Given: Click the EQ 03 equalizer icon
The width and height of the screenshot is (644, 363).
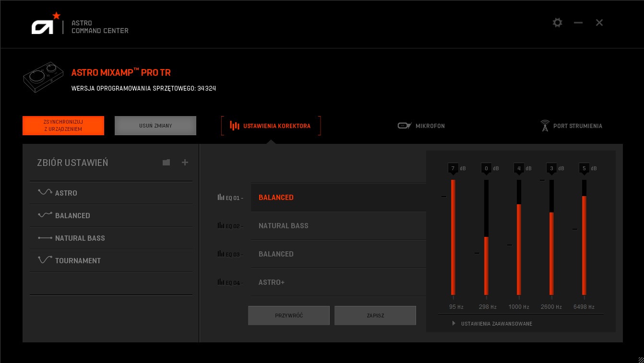Looking at the screenshot, I should pyautogui.click(x=221, y=254).
